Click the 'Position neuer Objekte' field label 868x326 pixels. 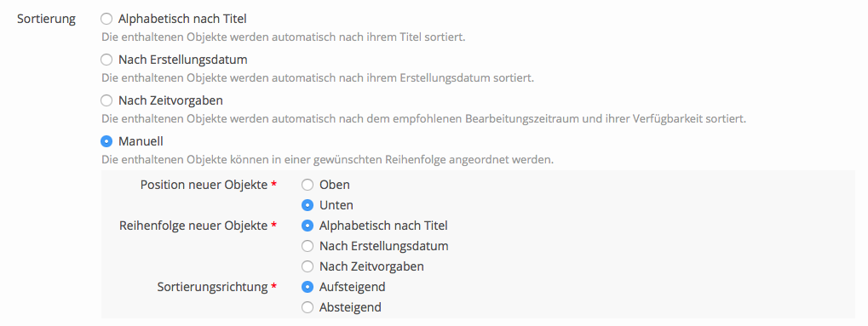[204, 185]
